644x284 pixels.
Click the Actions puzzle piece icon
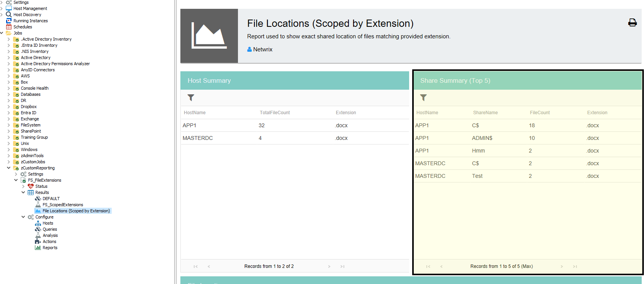38,241
